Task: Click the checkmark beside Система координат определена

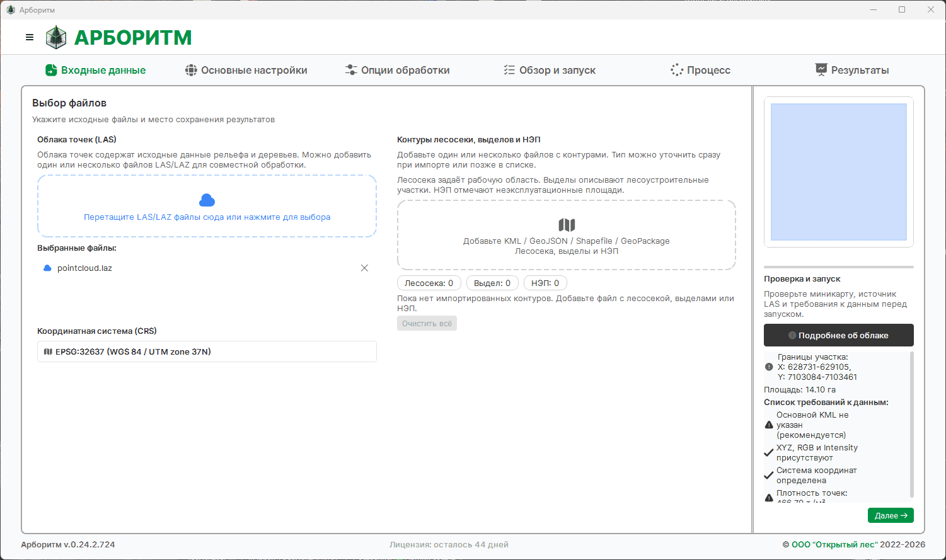Action: point(769,476)
